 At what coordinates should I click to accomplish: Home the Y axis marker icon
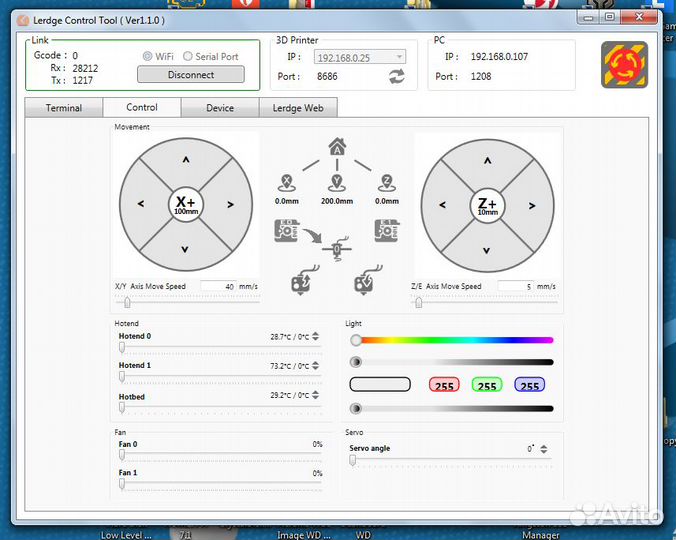click(337, 183)
